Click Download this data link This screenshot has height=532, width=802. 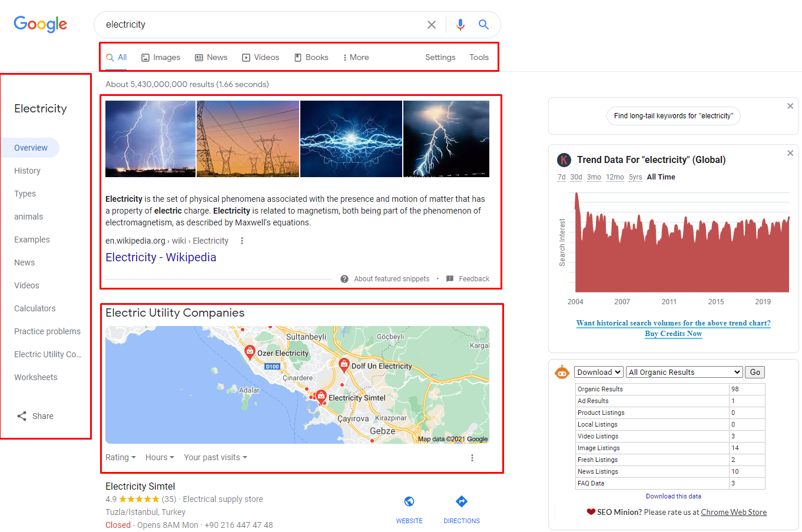(674, 496)
